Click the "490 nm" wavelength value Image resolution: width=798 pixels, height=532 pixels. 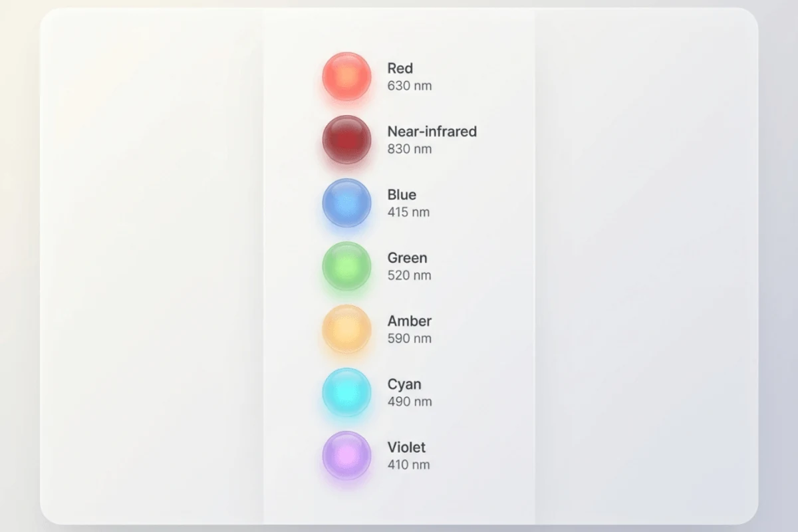pyautogui.click(x=410, y=402)
